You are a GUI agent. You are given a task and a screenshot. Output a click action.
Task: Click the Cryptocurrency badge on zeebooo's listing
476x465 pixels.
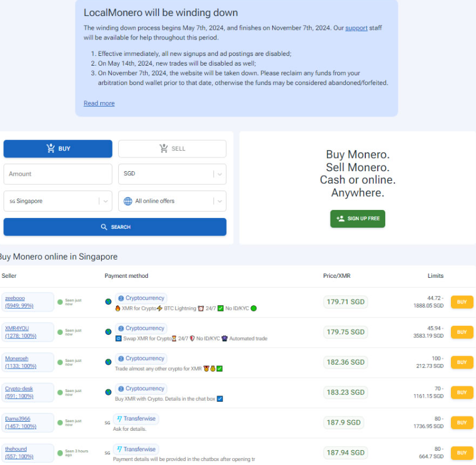point(140,298)
